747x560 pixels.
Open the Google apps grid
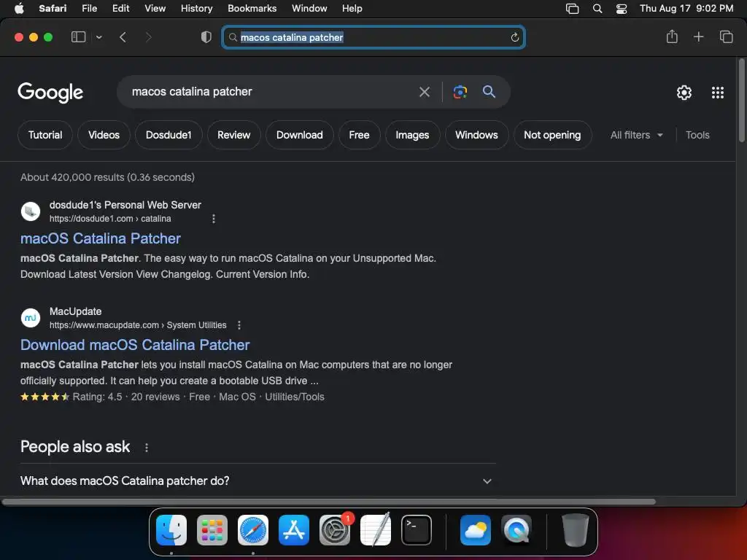[718, 93]
